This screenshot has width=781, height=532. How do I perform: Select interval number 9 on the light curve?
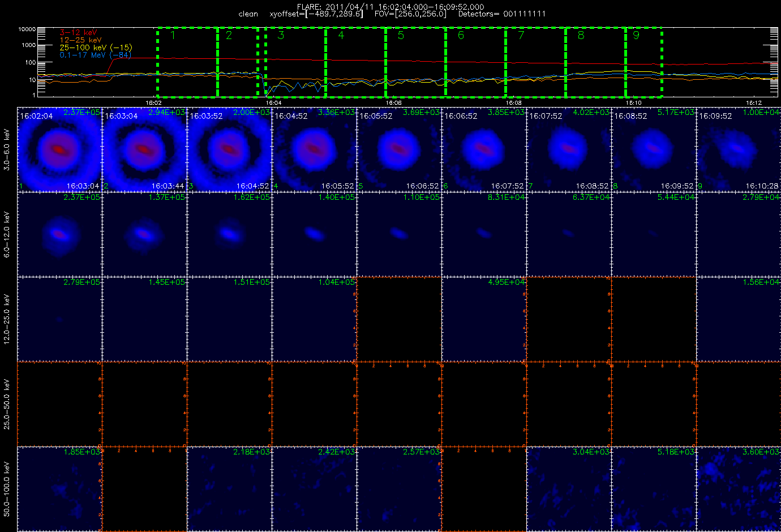[644, 62]
